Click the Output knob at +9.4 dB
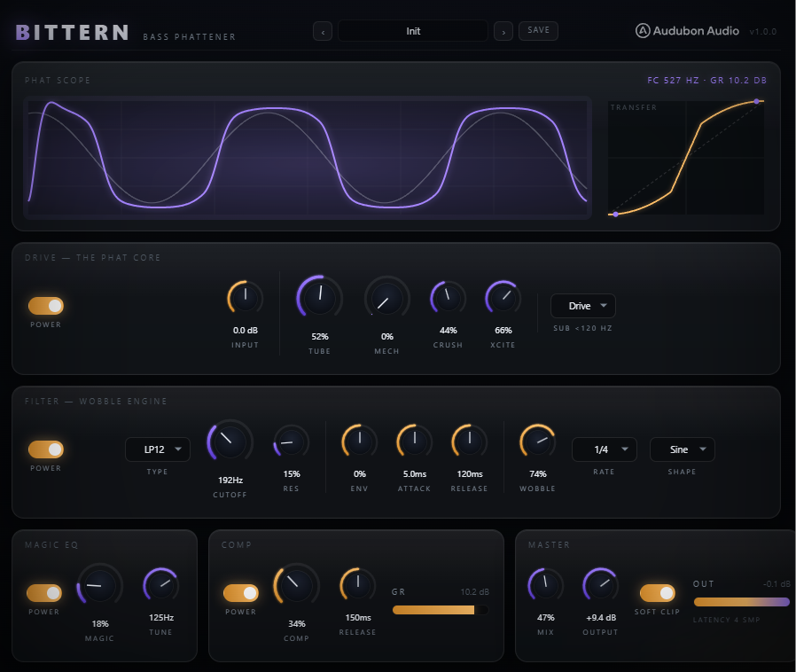This screenshot has height=672, width=796. [601, 586]
